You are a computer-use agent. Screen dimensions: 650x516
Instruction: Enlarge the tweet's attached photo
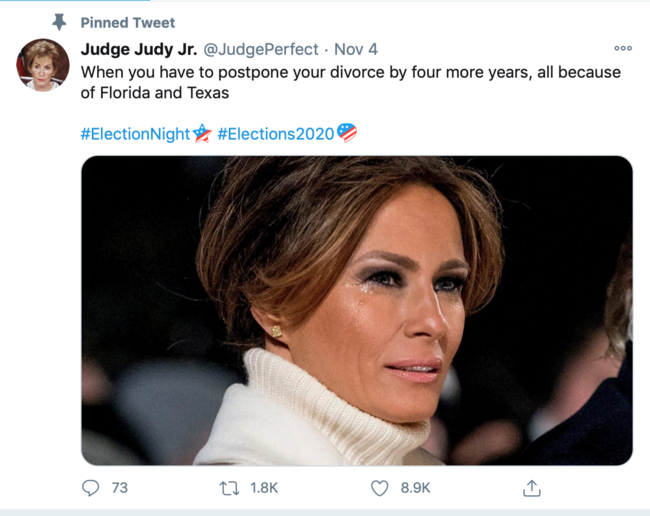[356, 310]
